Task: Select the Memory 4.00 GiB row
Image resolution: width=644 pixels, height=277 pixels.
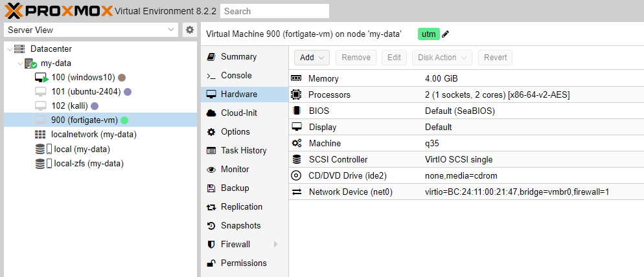Action: coord(466,78)
